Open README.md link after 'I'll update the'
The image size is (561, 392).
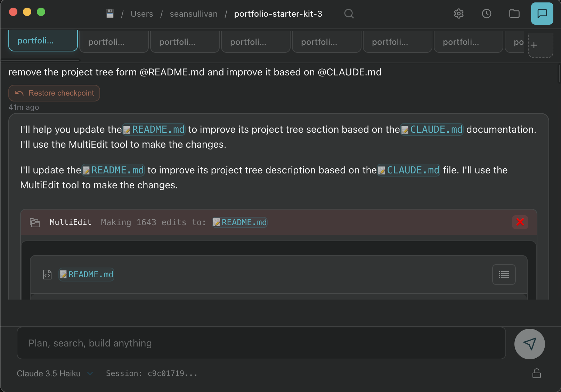pyautogui.click(x=113, y=170)
